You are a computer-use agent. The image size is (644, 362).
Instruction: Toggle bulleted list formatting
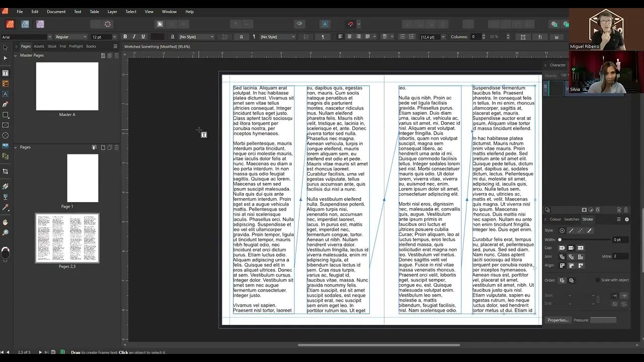click(x=402, y=37)
